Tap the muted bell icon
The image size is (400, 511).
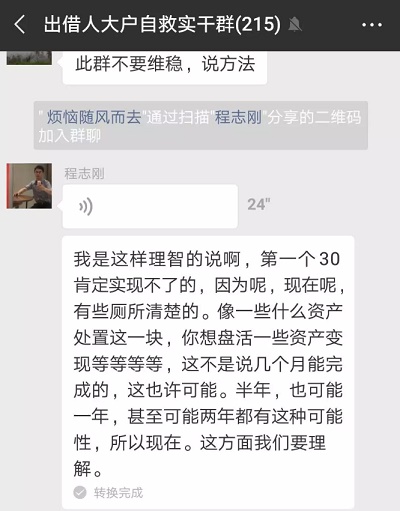point(294,25)
